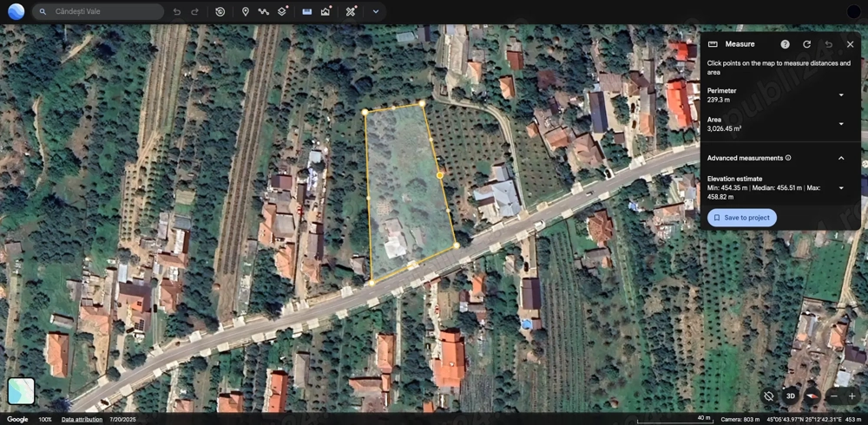Open Perimeter unit dropdown
This screenshot has height=425, width=868.
coord(840,95)
